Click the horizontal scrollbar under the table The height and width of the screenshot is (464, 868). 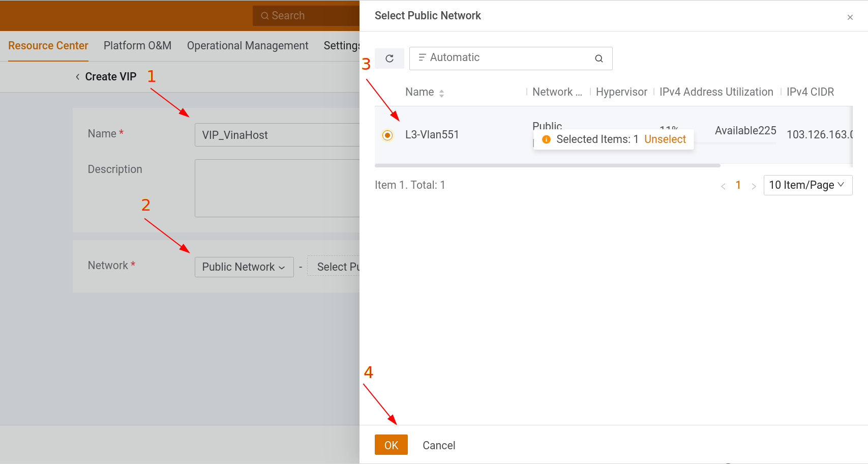tap(547, 165)
